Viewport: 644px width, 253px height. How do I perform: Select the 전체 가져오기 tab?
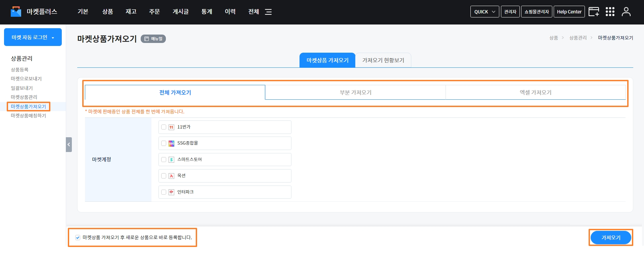(x=175, y=92)
